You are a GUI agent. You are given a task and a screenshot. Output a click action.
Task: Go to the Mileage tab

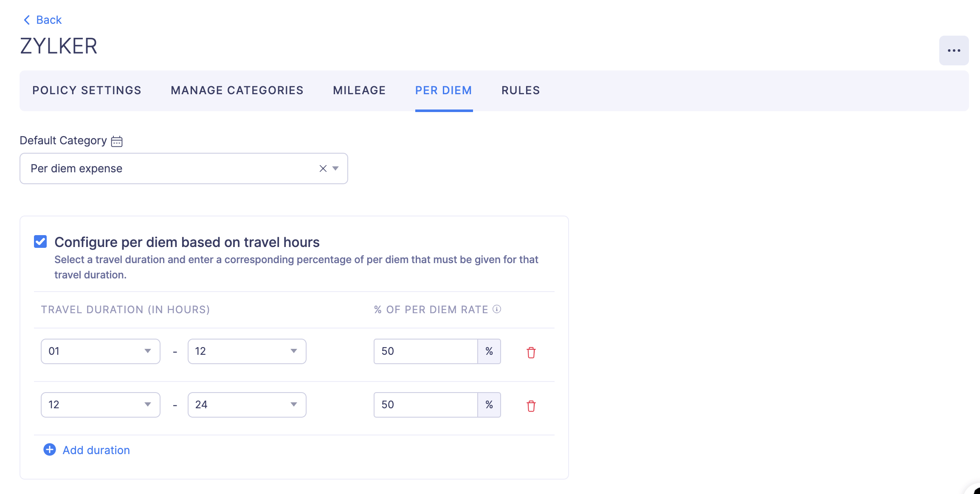point(359,90)
